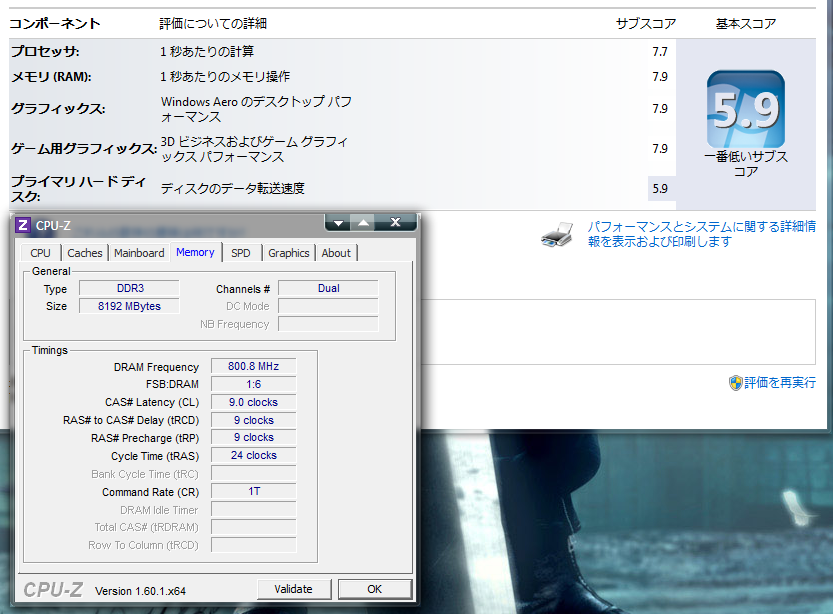Click the Size field 8192 MBytes
The height and width of the screenshot is (614, 833).
tap(129, 306)
